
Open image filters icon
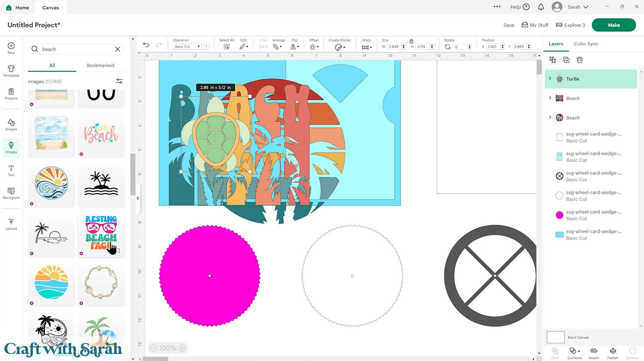[x=119, y=81]
